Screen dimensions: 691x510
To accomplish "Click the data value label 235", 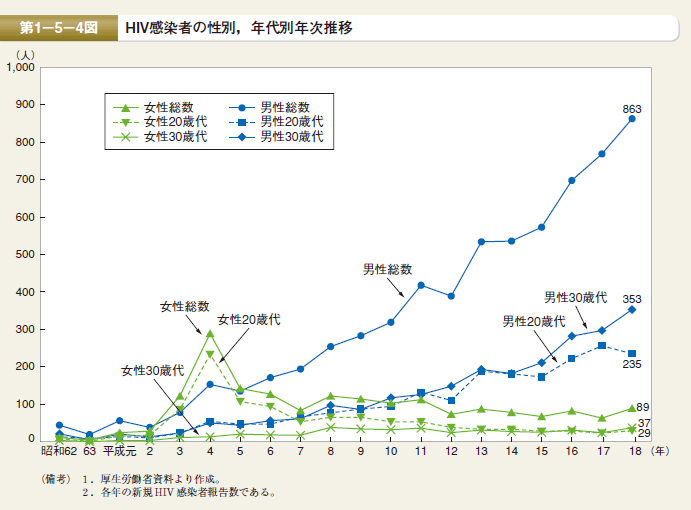I will [x=632, y=364].
